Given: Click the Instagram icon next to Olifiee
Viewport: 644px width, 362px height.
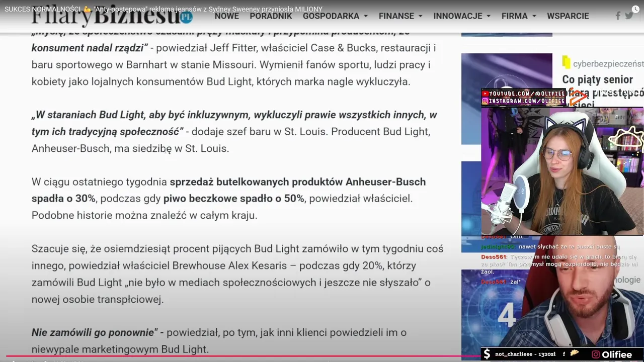Looking at the screenshot, I should pyautogui.click(x=596, y=354).
